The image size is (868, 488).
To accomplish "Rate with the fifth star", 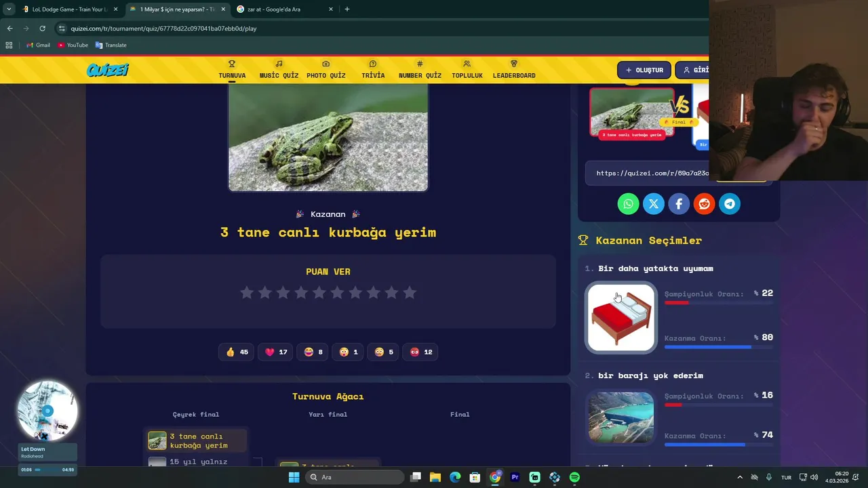I will 319,293.
